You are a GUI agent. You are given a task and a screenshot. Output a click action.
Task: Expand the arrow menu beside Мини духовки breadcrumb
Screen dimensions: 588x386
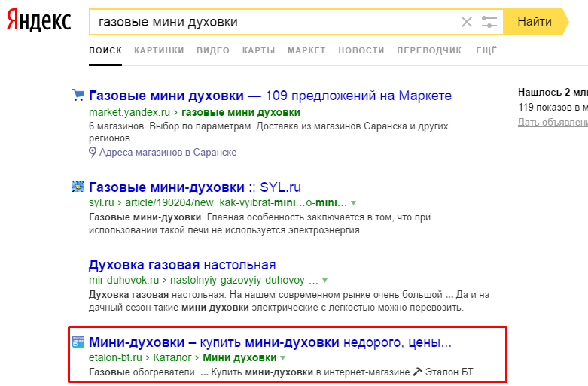click(x=283, y=358)
